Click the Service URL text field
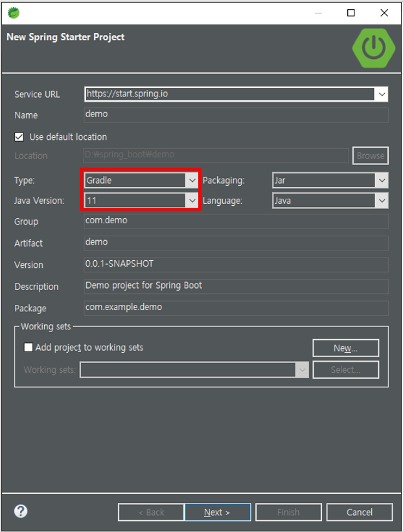 click(x=230, y=94)
